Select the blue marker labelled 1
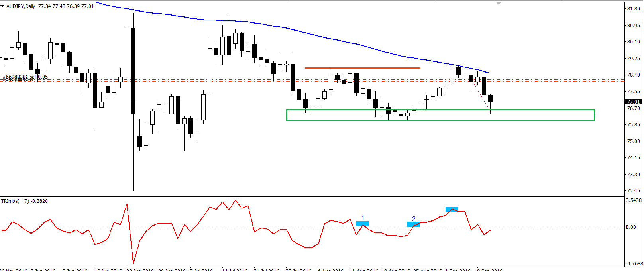 click(363, 224)
